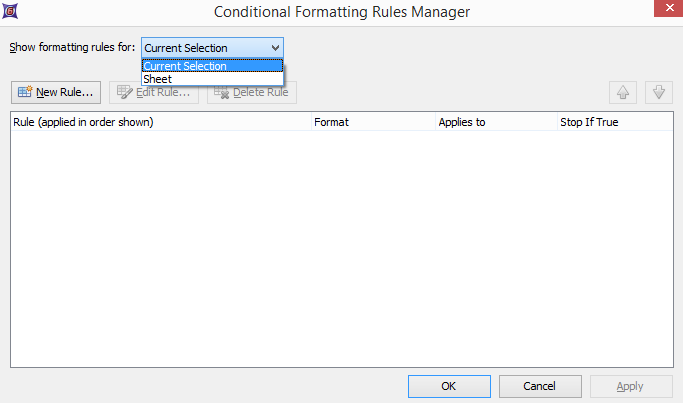
Task: Click the move rule down arrow
Action: pos(658,92)
